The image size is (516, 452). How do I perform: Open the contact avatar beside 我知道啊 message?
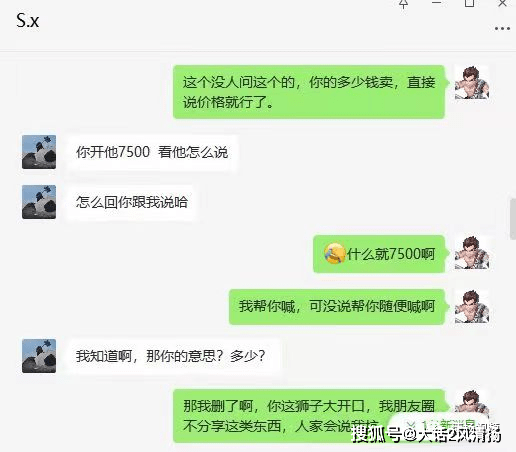pos(39,356)
